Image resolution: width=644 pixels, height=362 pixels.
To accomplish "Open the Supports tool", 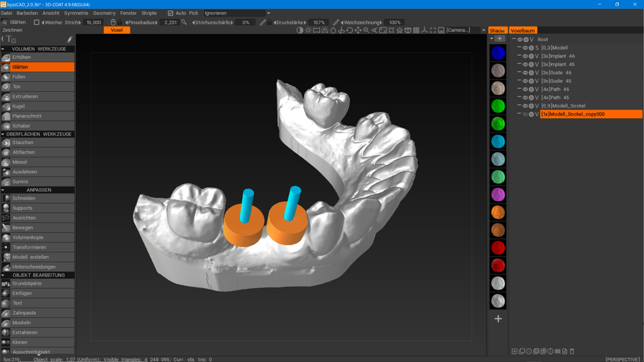I will click(38, 208).
